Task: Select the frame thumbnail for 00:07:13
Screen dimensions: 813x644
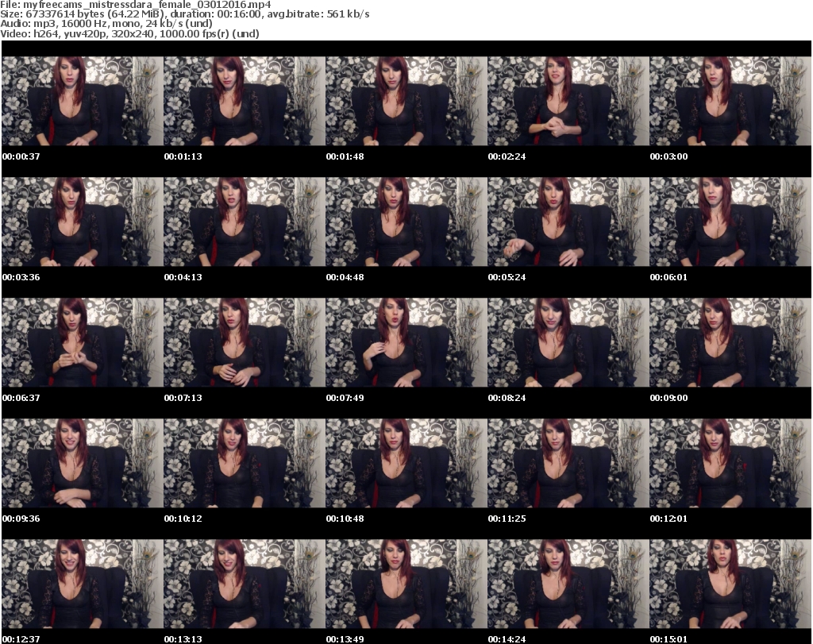Action: (245, 343)
